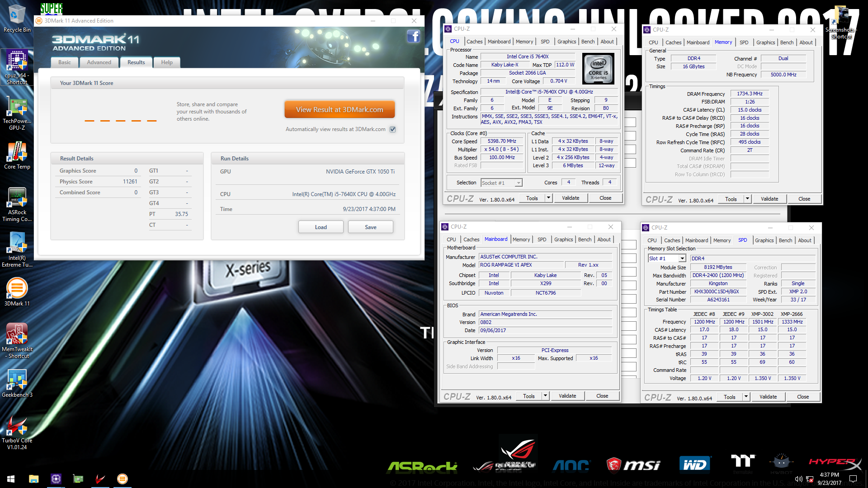Open the MemTweakIt Shortcut desktop icon
868x488 pixels.
[17, 341]
